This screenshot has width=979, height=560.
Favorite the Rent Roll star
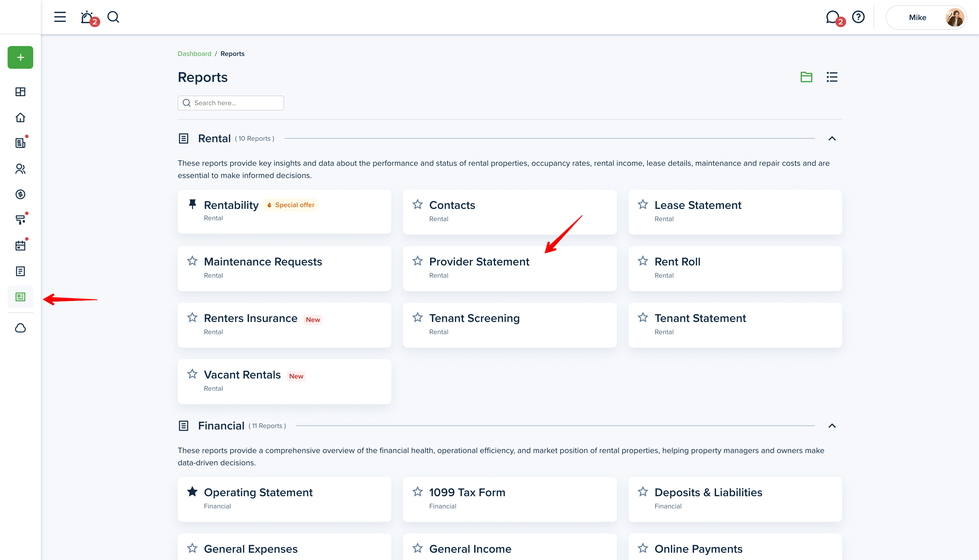[643, 261]
